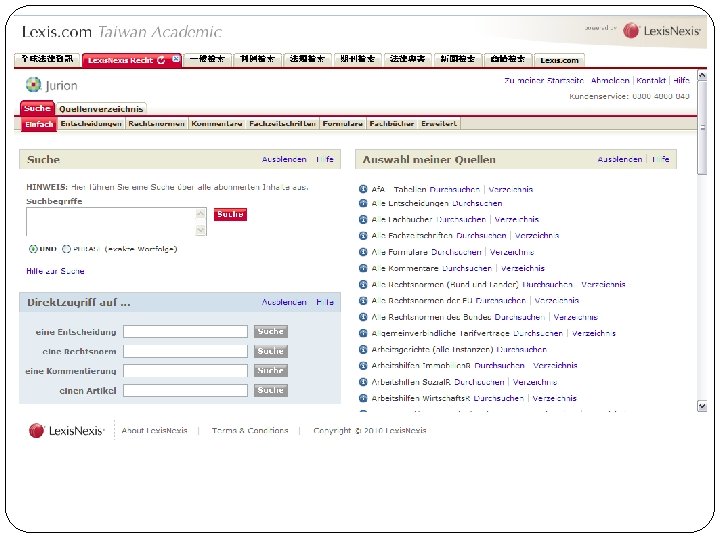Open the Hilfe zur Suche link
Image resolution: width=720 pixels, height=540 pixels.
tap(55, 271)
